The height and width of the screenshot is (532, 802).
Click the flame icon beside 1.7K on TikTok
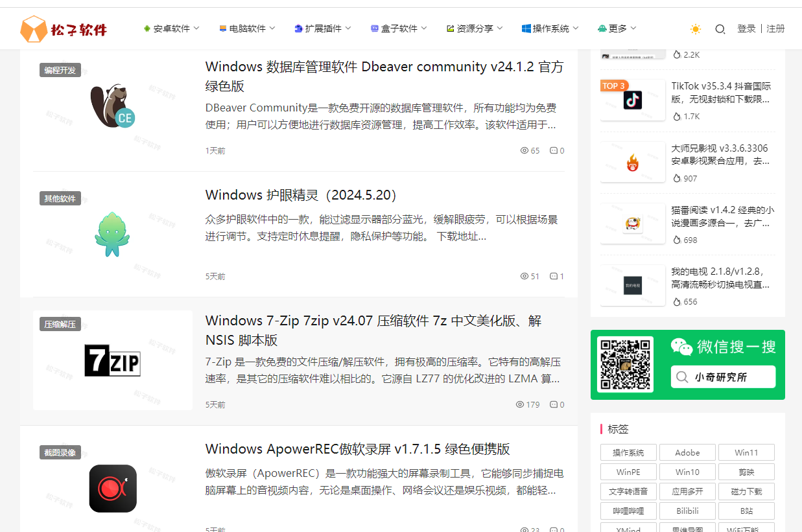click(677, 117)
